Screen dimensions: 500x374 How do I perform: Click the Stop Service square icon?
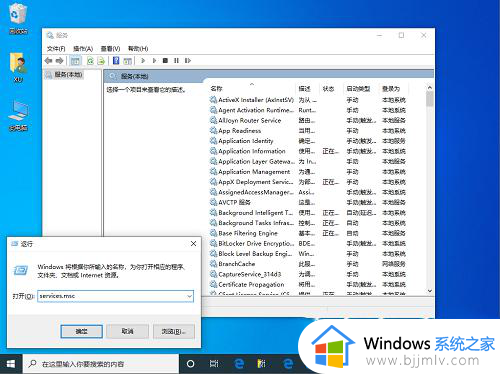165,60
